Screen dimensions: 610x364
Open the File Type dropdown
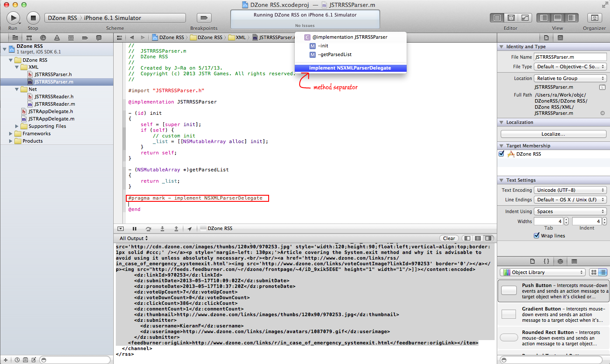(570, 67)
